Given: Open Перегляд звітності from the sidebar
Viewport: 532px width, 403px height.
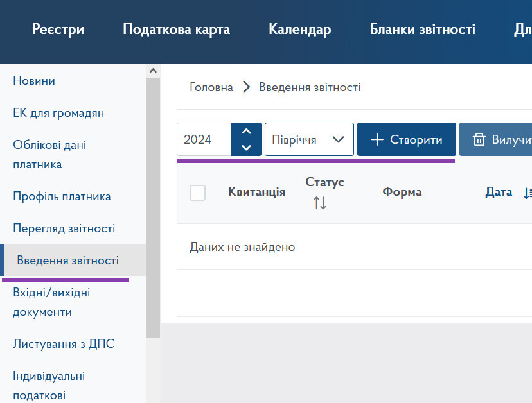Looking at the screenshot, I should coord(64,228).
